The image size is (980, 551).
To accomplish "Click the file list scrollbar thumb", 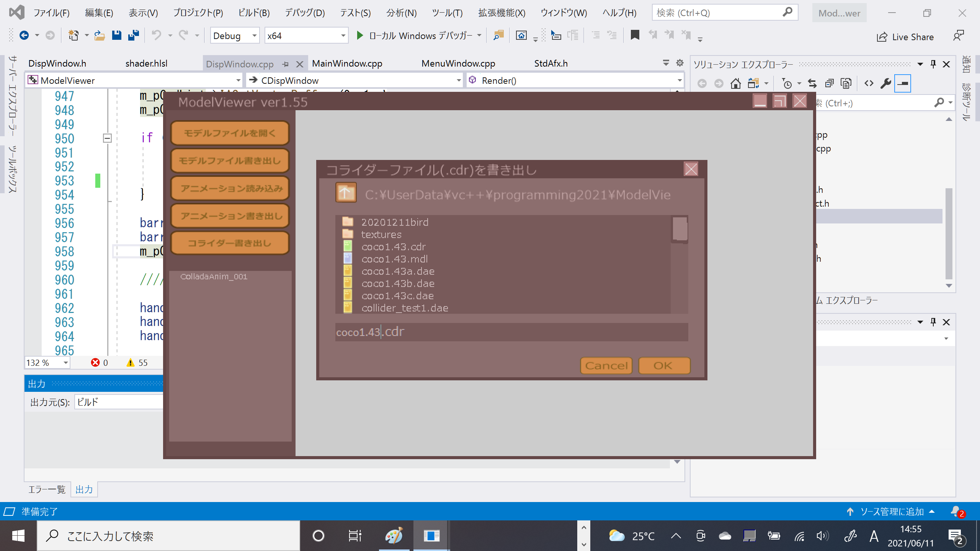I will pos(679,229).
